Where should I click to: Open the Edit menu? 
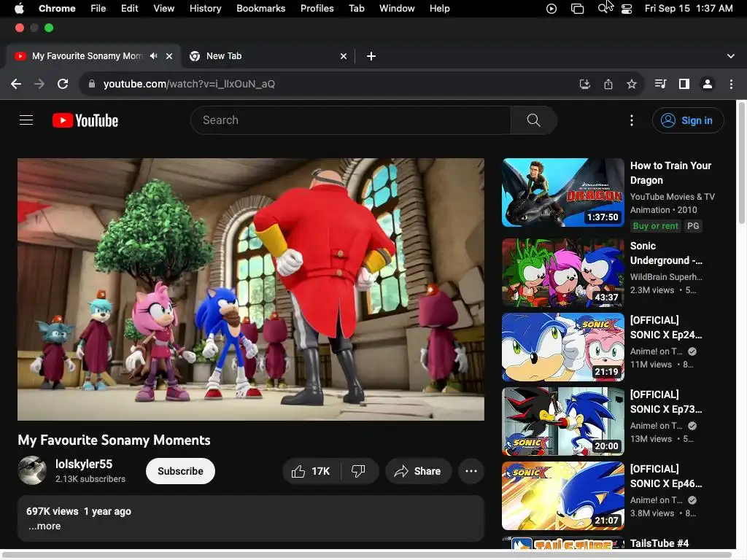tap(129, 8)
